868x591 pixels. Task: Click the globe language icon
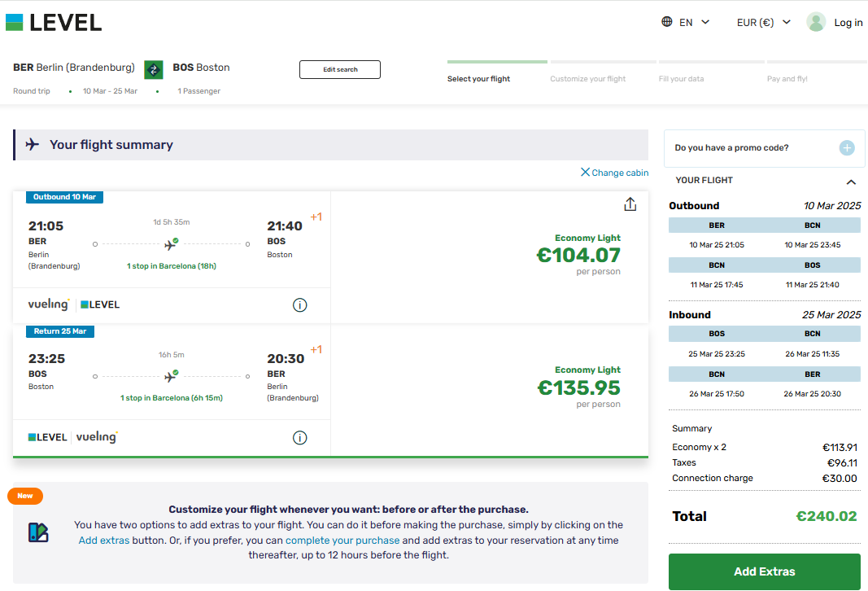[667, 22]
